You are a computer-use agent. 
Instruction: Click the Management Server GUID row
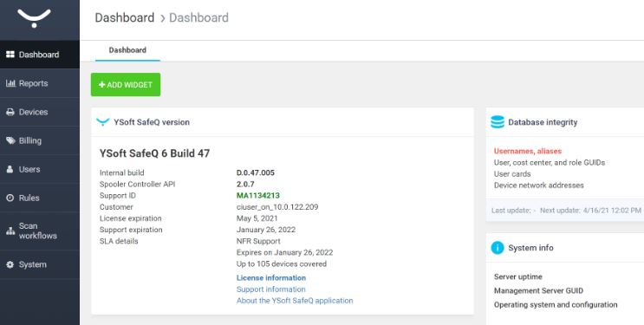[x=538, y=291]
